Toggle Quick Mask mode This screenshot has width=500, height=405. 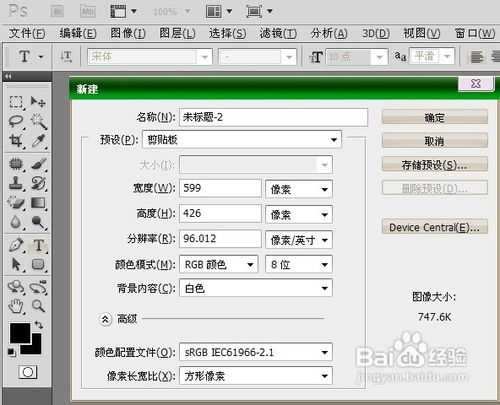click(28, 372)
